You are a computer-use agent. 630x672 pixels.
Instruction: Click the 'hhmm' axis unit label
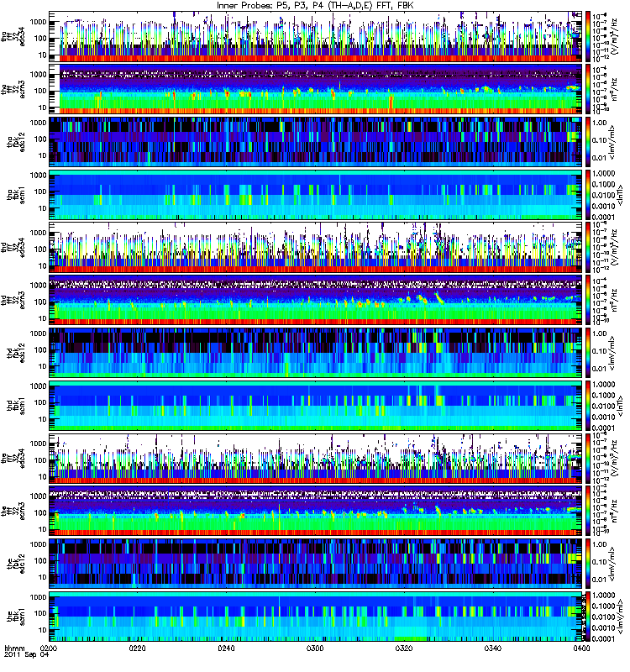pyautogui.click(x=14, y=648)
